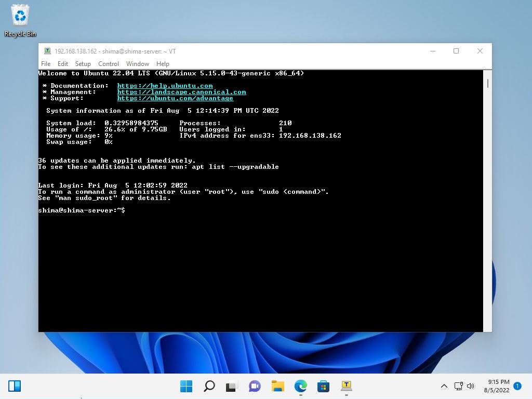
Task: Click the "System information as of Fri Aug 5" line
Action: click(x=163, y=111)
